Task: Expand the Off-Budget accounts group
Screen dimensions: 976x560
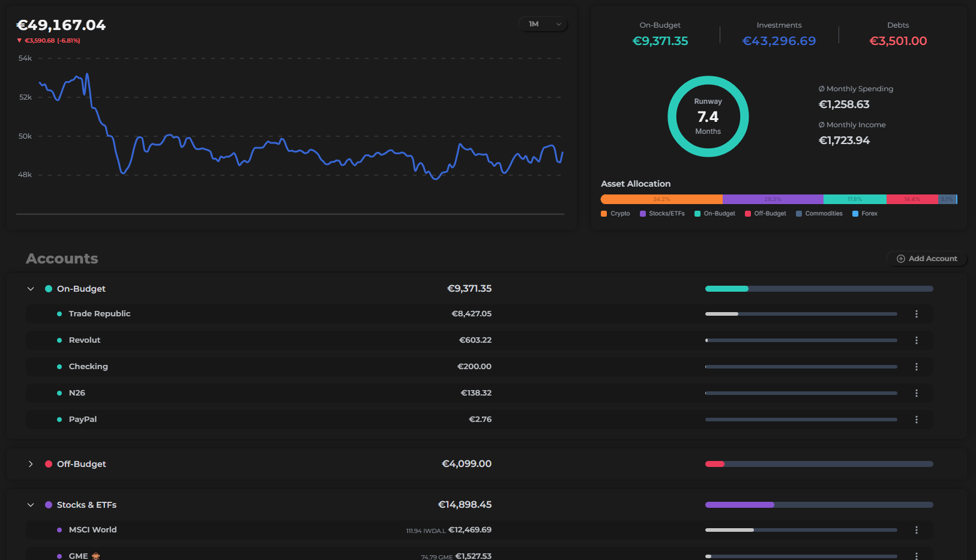Action: point(31,463)
